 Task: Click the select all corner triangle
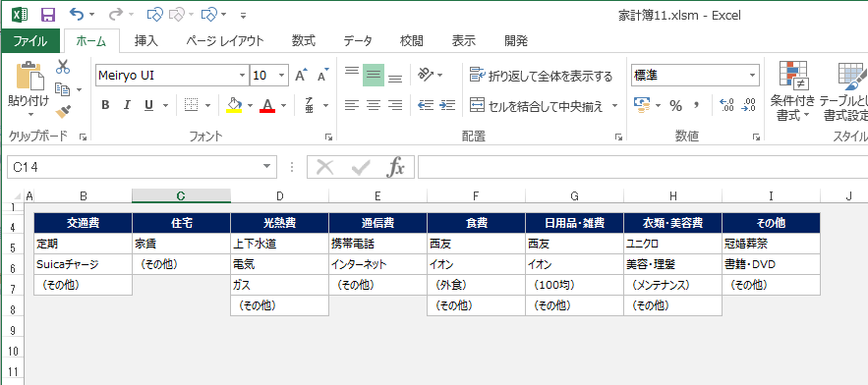pyautogui.click(x=17, y=195)
